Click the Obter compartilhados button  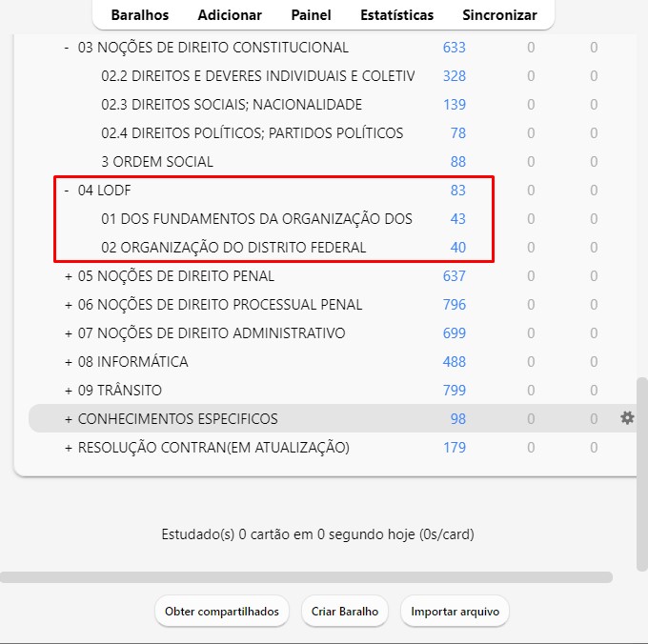(221, 612)
